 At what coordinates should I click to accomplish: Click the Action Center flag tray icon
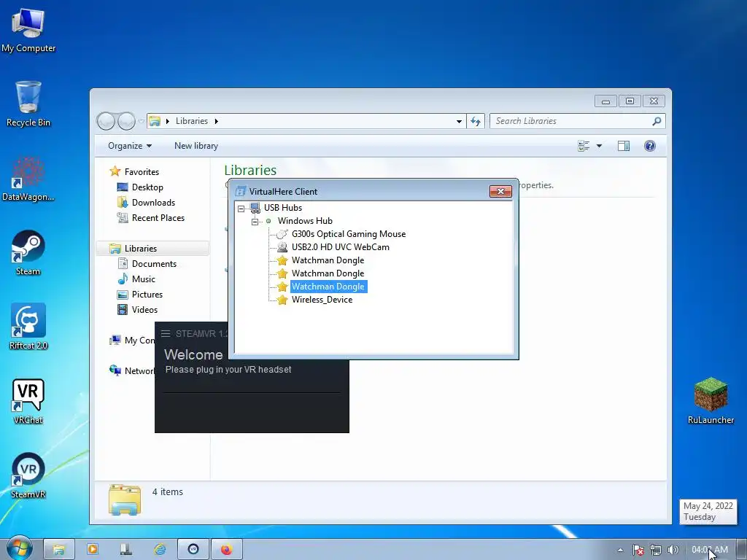pyautogui.click(x=638, y=550)
